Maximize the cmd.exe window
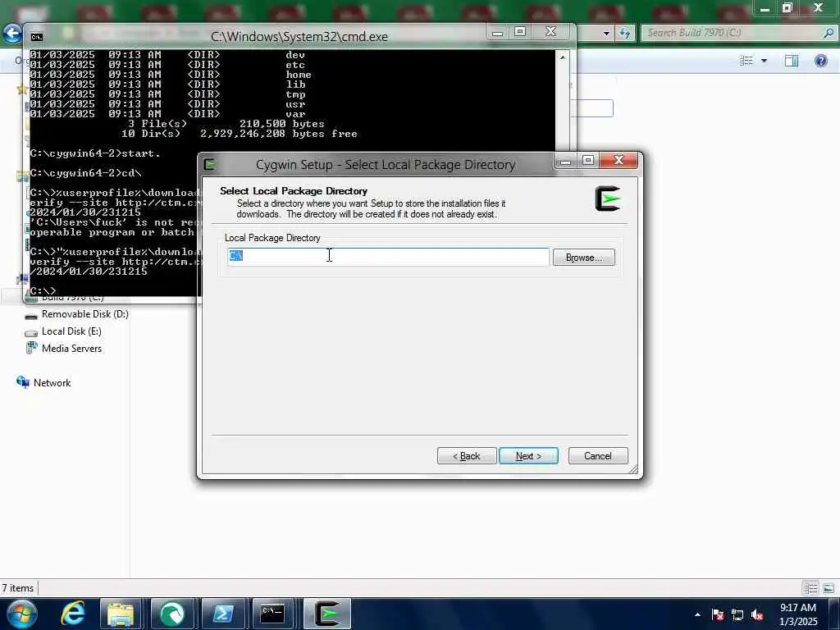This screenshot has width=840, height=630. click(519, 32)
